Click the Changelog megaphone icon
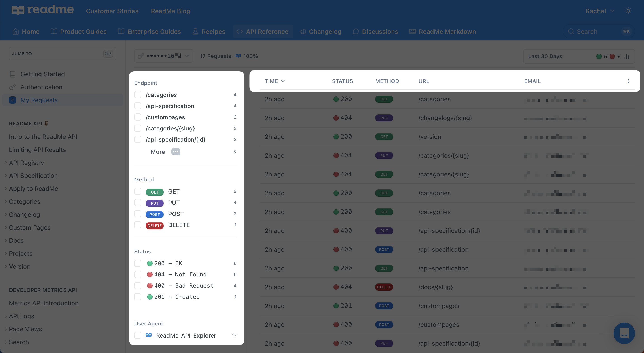This screenshot has height=353, width=644. tap(303, 32)
